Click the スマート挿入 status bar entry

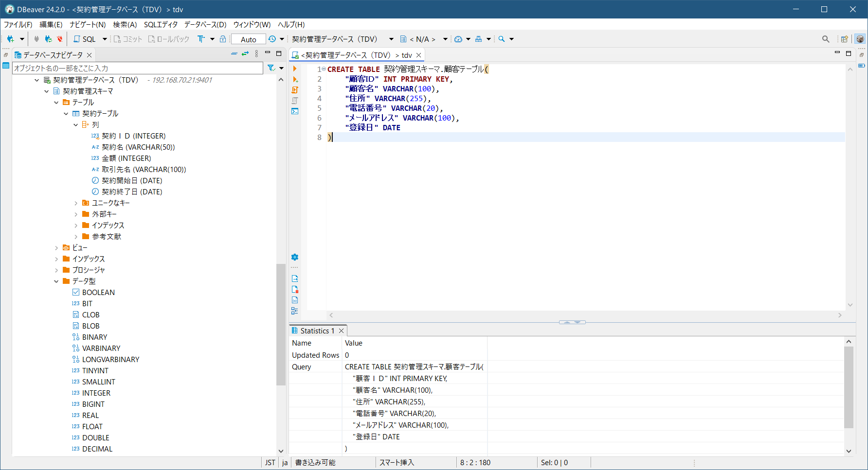pos(397,463)
